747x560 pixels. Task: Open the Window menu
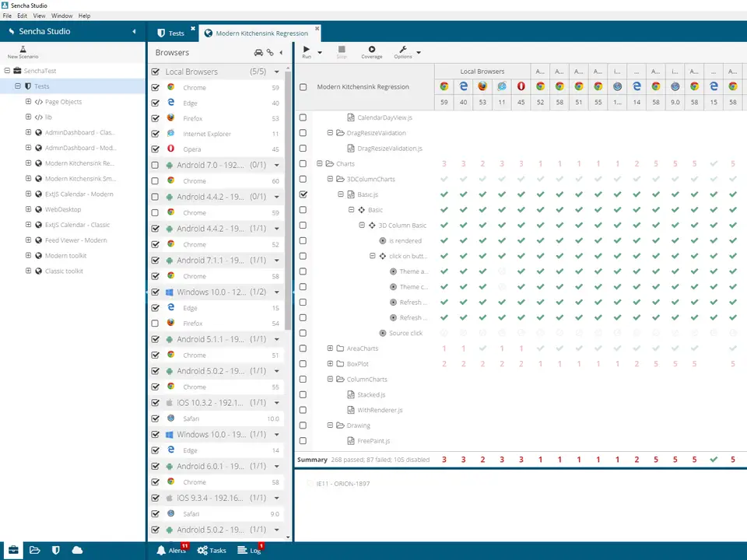point(62,16)
